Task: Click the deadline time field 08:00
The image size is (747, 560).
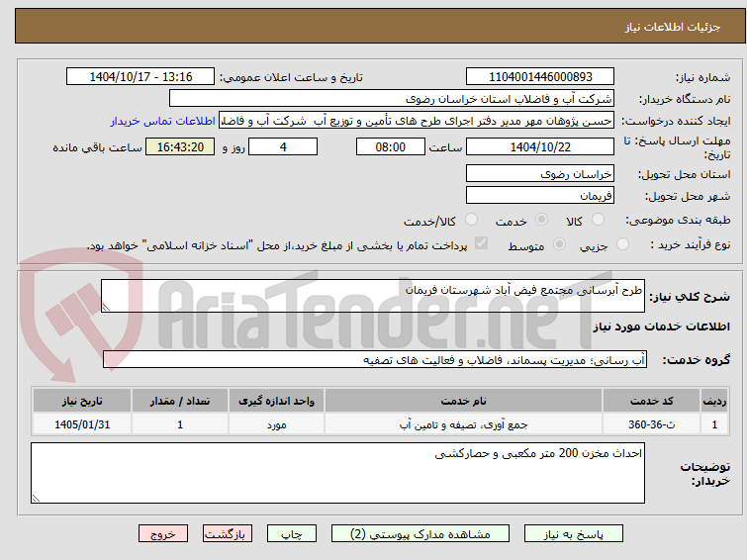Action: click(x=391, y=146)
